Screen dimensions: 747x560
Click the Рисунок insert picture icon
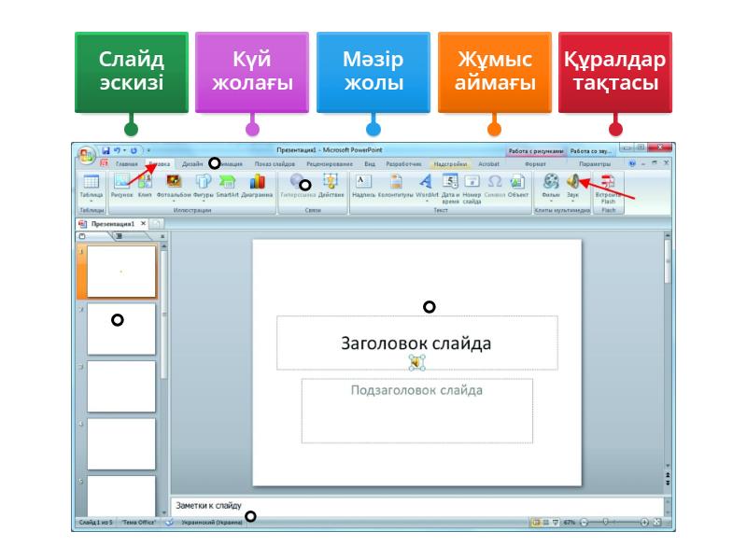(x=122, y=185)
